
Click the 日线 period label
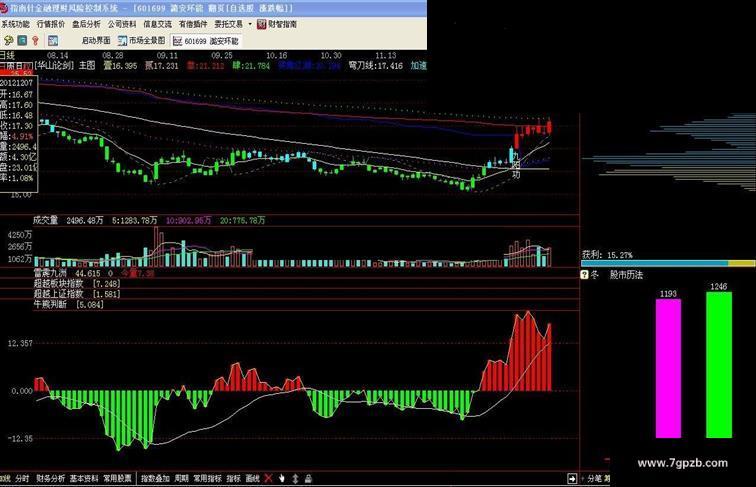pyautogui.click(x=8, y=56)
